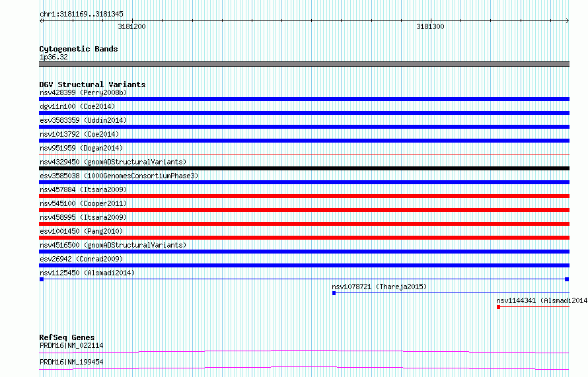Image resolution: width=588 pixels, height=377 pixels.
Task: Open variant esv3585038 (1000GenomesConsortiumPhase3)
Action: tap(119, 176)
